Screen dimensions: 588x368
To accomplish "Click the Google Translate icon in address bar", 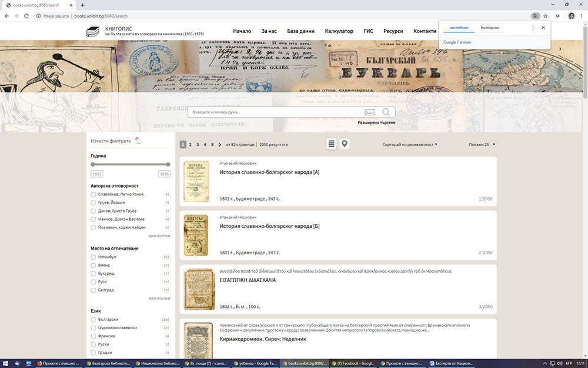I will [x=535, y=16].
